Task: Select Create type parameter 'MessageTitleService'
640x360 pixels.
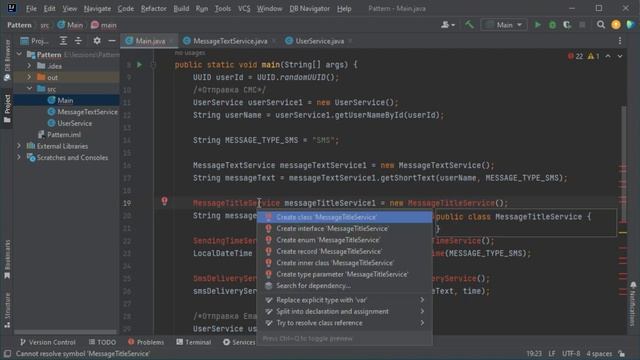Action: 345,274
